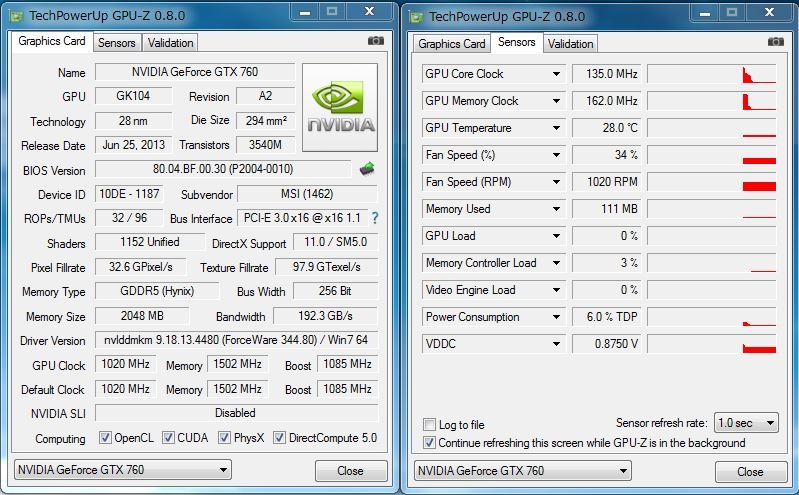Click the 28.0 °C temperature reading
The width and height of the screenshot is (799, 495).
tap(606, 128)
